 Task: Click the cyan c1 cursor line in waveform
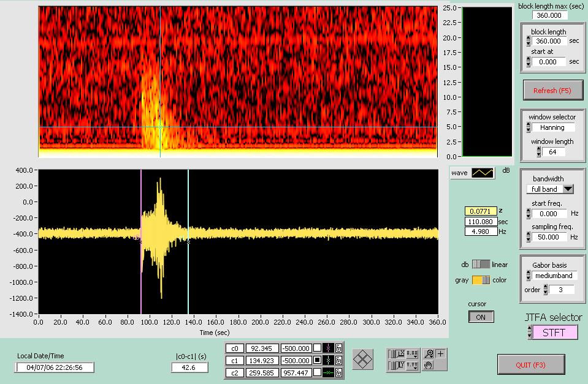coord(188,242)
